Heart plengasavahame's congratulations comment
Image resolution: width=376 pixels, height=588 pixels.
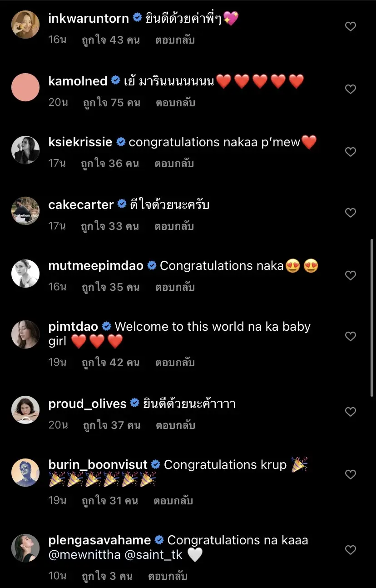coord(351,550)
